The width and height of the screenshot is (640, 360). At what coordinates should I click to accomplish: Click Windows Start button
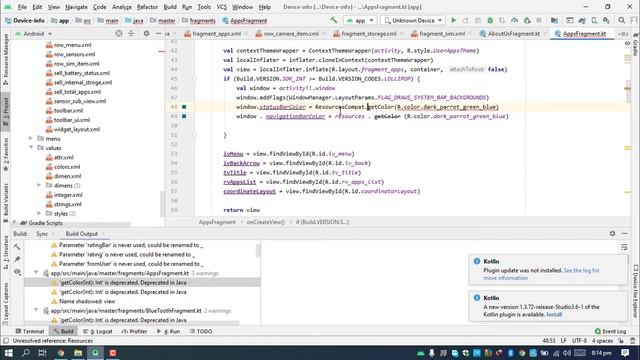click(9, 353)
